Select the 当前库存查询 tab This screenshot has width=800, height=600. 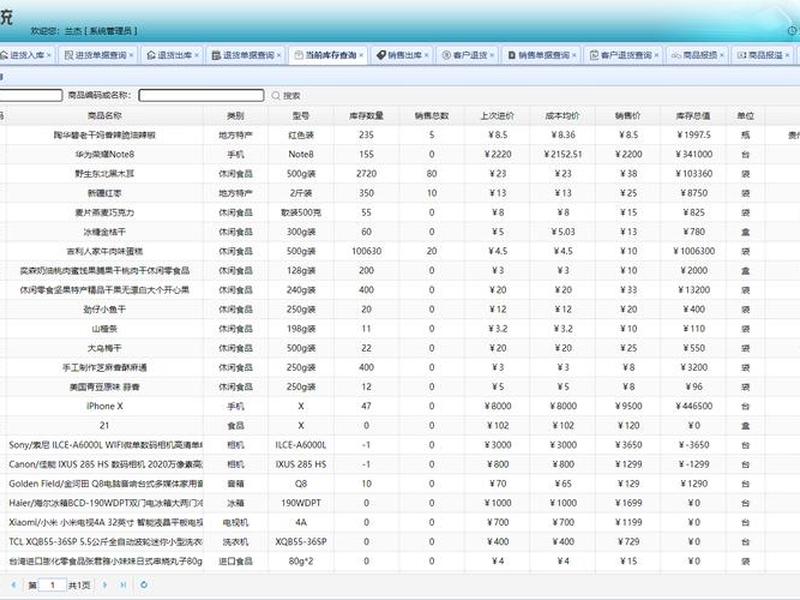[x=328, y=55]
